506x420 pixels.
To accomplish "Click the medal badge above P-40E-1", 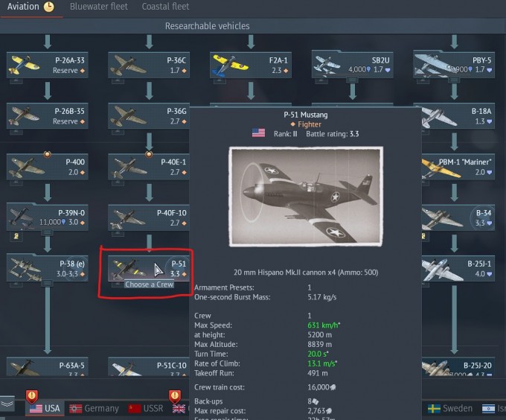I will 149,154.
